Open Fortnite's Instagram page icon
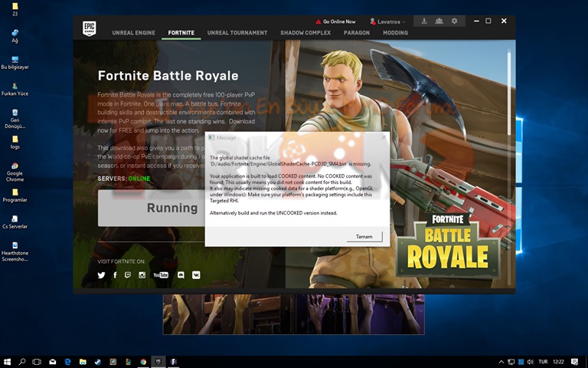Screen dimensions: 588x368 [142, 275]
